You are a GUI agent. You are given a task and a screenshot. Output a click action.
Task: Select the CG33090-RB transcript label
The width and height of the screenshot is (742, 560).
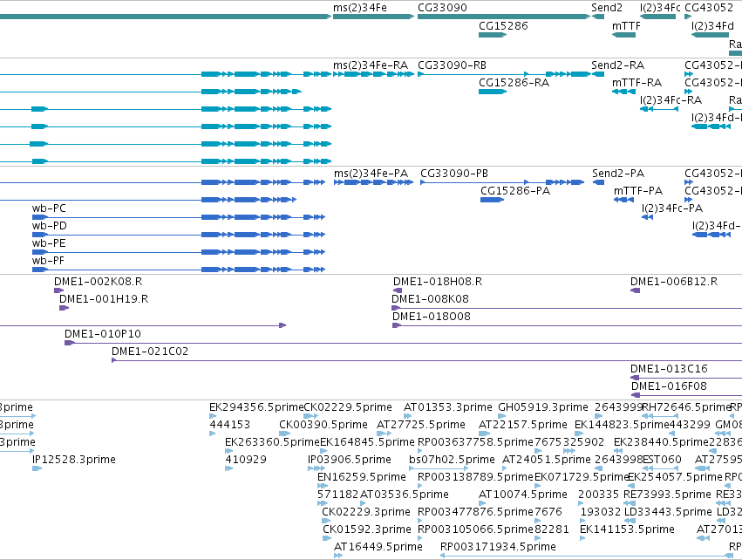click(x=452, y=65)
